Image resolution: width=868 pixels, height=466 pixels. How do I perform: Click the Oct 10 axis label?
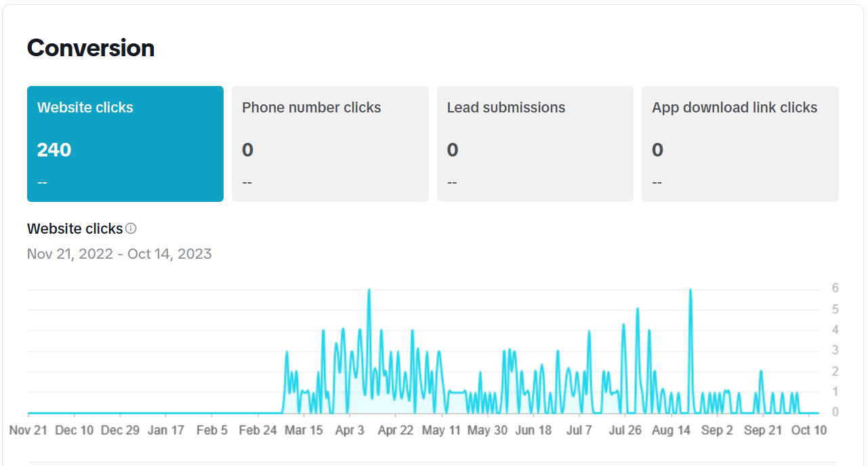pyautogui.click(x=808, y=429)
